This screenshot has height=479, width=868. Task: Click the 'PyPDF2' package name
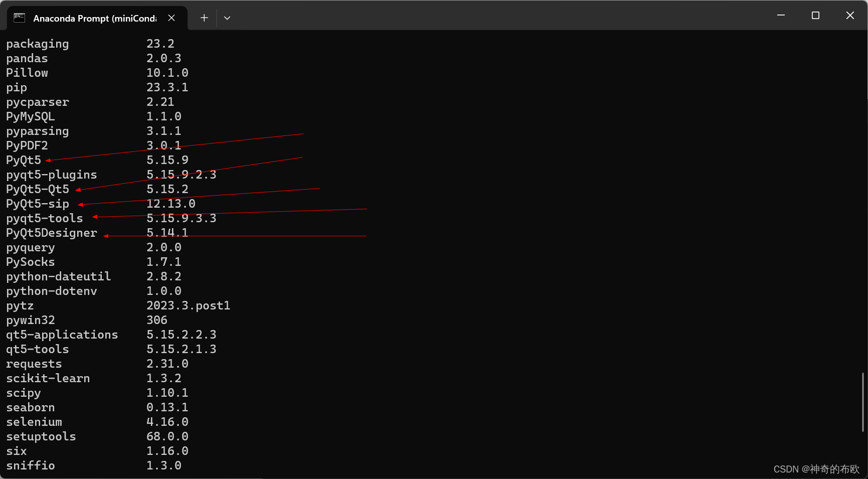(27, 146)
